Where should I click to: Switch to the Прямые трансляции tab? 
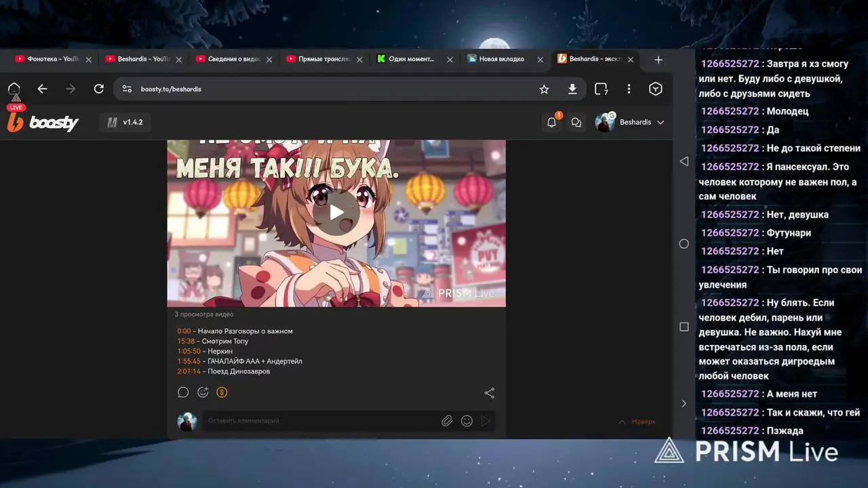point(318,60)
